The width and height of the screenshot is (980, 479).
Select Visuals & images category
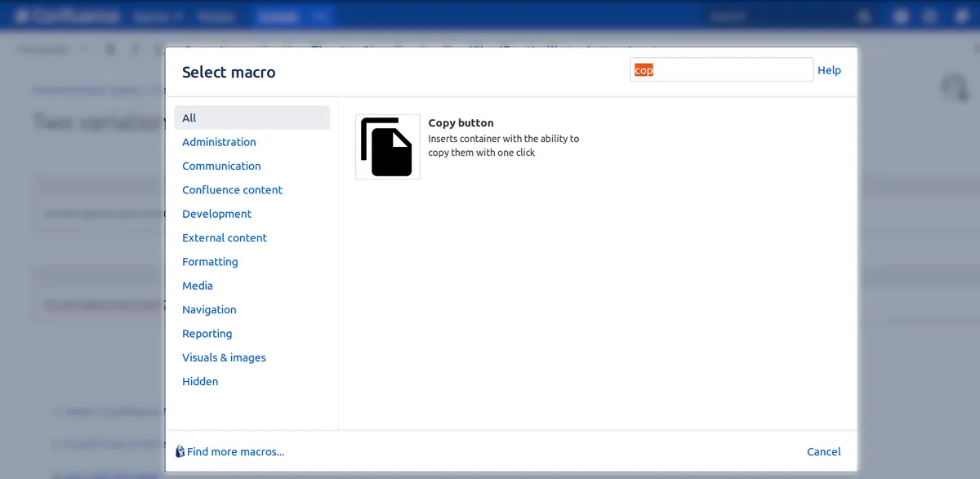pyautogui.click(x=224, y=357)
